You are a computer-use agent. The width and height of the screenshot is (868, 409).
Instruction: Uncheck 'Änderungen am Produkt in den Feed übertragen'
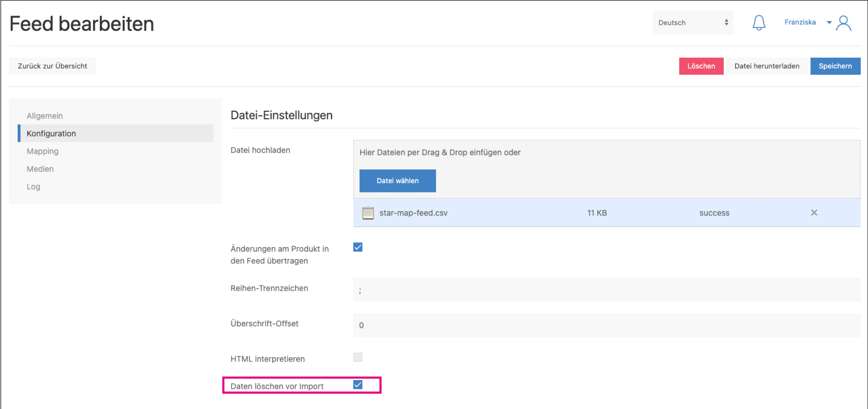point(358,247)
